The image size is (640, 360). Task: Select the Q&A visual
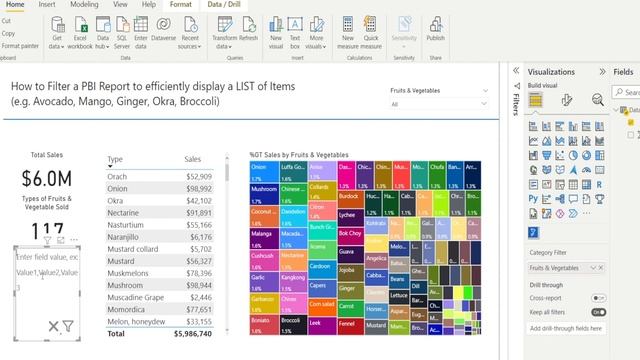click(x=573, y=199)
